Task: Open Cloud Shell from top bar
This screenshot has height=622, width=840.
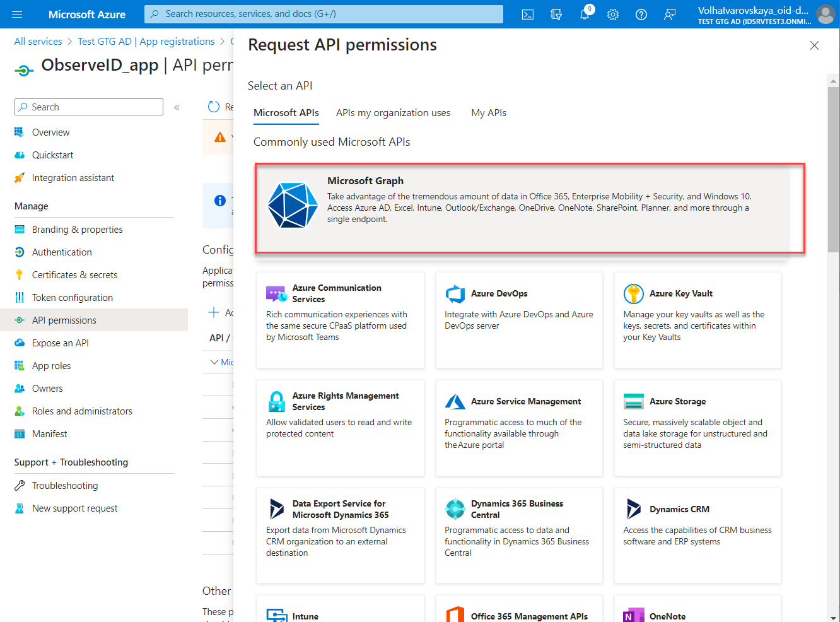Action: pos(528,15)
